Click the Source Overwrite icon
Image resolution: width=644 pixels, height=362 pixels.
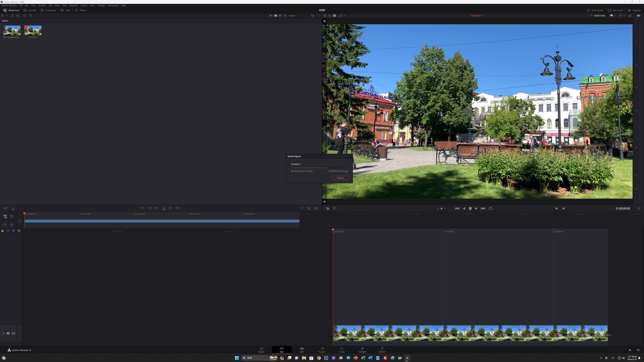[177, 208]
